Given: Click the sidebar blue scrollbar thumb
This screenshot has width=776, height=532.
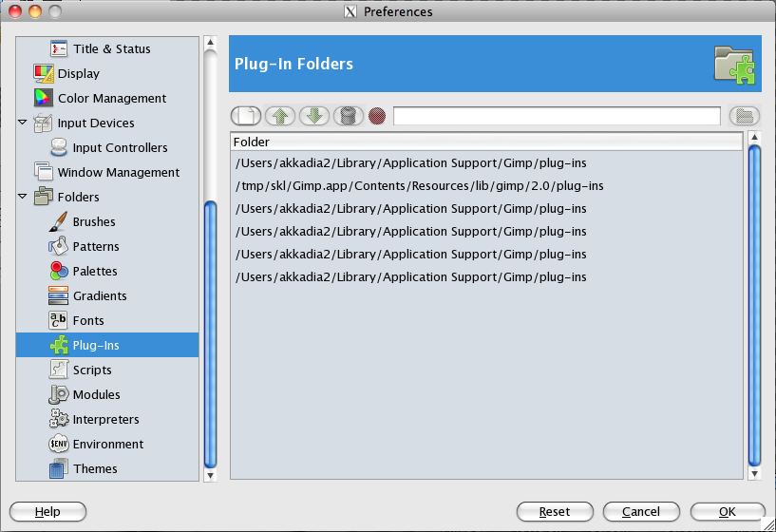Looking at the screenshot, I should [210, 334].
